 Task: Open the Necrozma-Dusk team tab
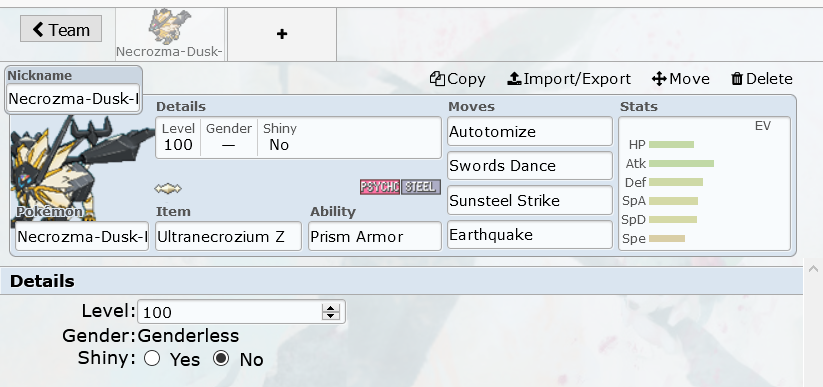pyautogui.click(x=170, y=34)
